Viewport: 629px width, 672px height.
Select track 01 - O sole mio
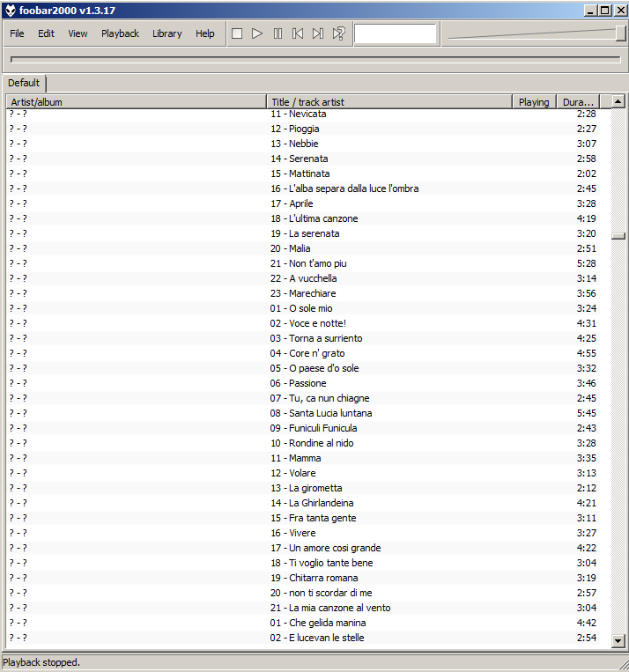click(x=303, y=308)
